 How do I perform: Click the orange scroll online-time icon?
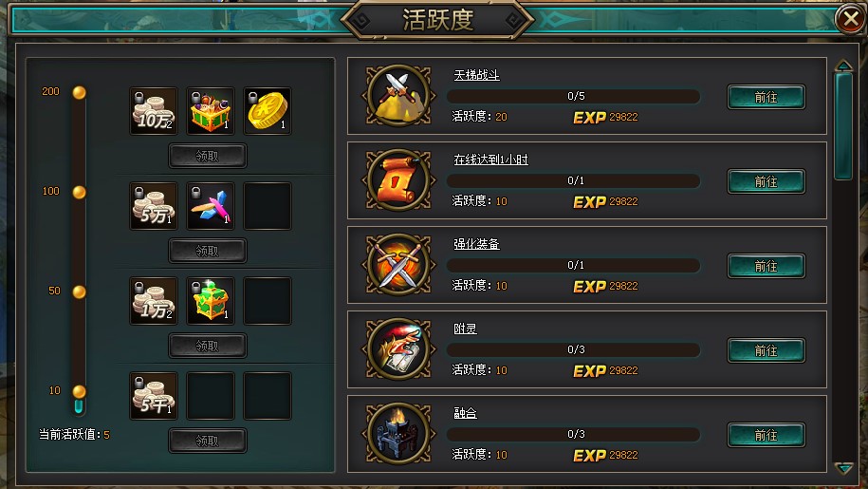tap(398, 180)
